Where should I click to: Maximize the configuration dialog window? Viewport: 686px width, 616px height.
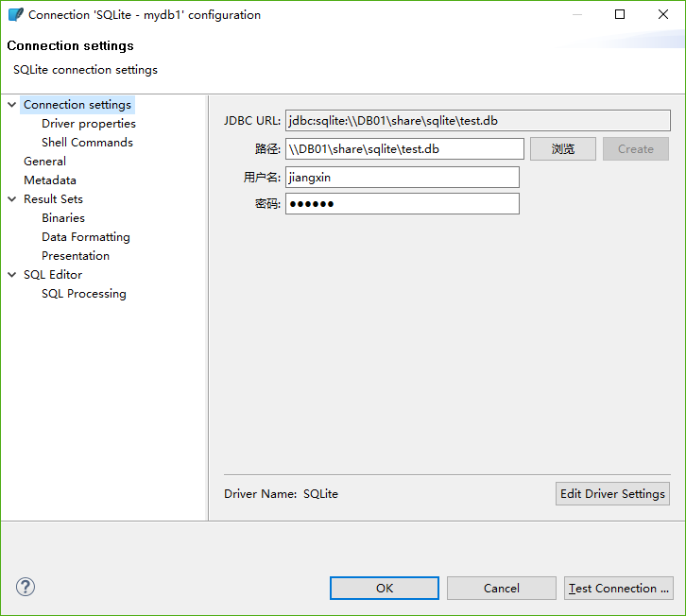pos(620,14)
